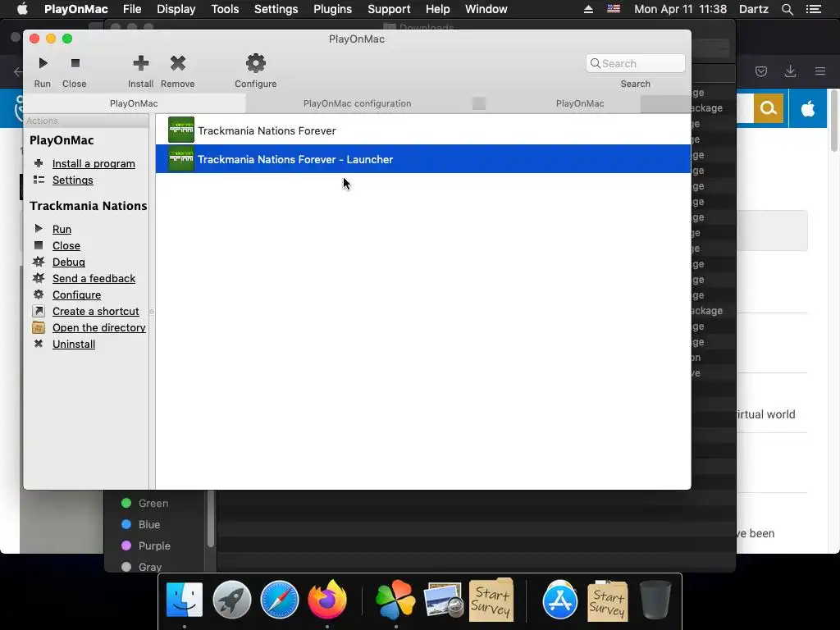The height and width of the screenshot is (630, 840).
Task: Open Trash in the Dock
Action: 655,600
